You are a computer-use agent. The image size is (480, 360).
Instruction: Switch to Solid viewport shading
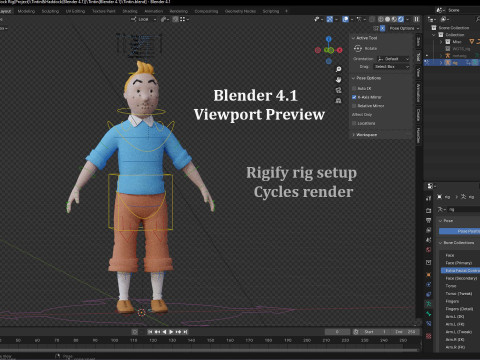387,19
